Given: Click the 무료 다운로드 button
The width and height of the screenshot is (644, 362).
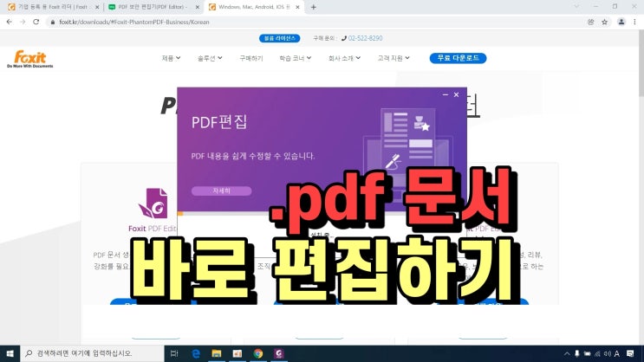Looking at the screenshot, I should tap(458, 58).
